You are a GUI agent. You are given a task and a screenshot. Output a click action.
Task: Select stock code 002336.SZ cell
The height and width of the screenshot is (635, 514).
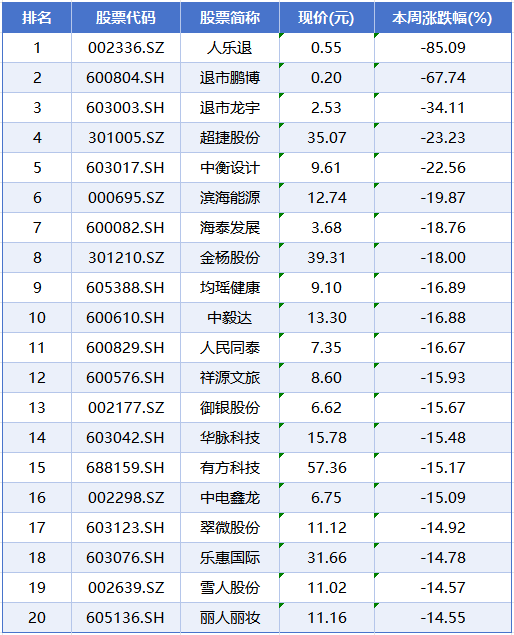tap(126, 48)
